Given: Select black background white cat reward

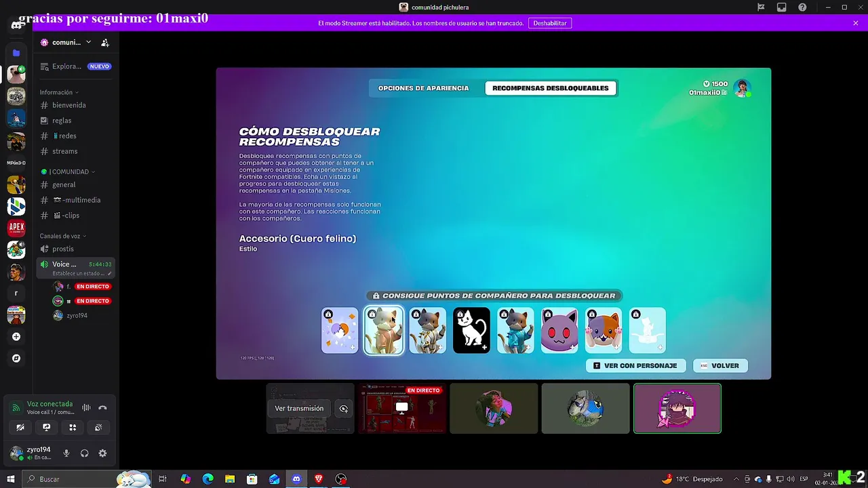Looking at the screenshot, I should (x=471, y=331).
